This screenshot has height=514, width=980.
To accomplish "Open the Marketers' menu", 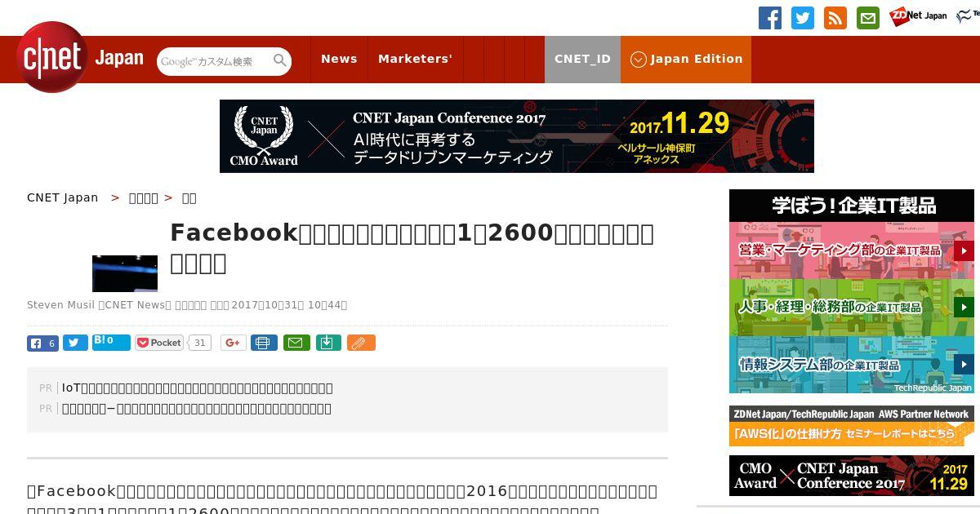I will [x=415, y=59].
